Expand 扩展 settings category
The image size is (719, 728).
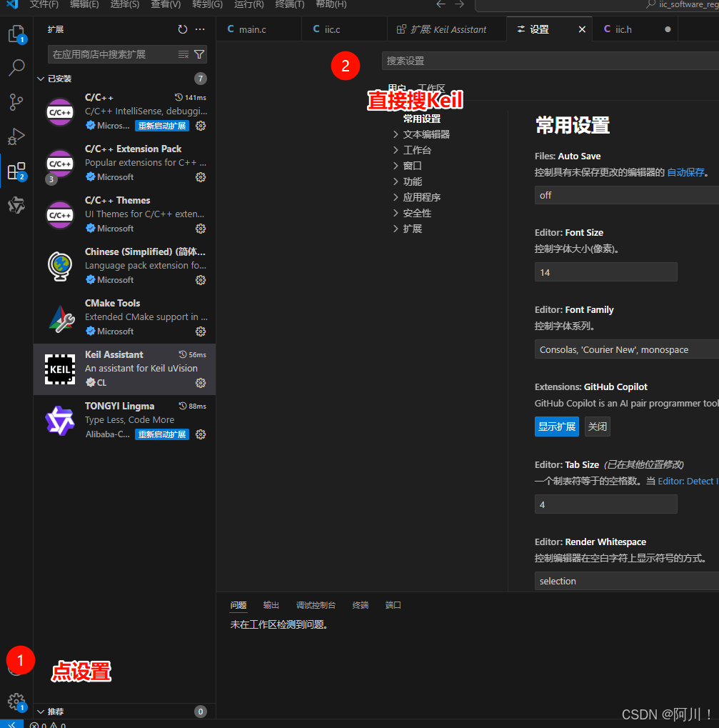[396, 229]
